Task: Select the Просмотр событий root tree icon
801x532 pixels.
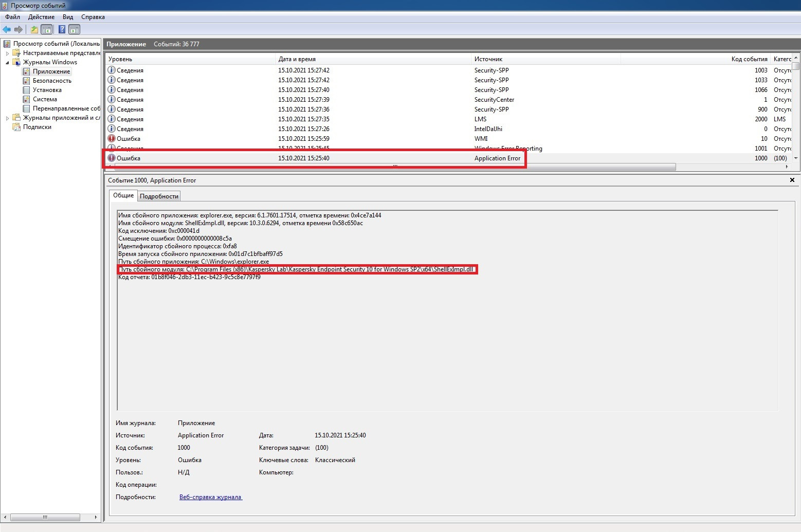Action: pyautogui.click(x=7, y=44)
